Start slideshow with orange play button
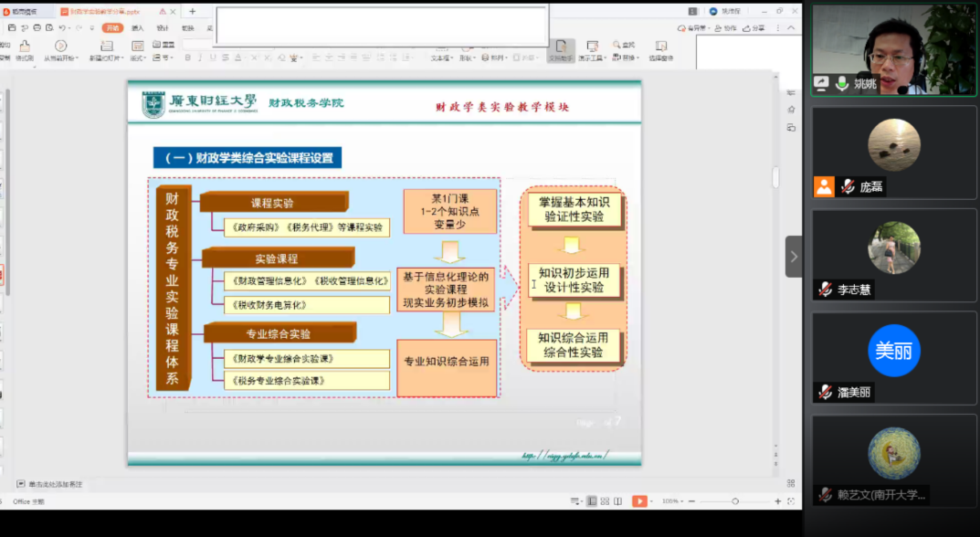The height and width of the screenshot is (537, 980). point(639,501)
